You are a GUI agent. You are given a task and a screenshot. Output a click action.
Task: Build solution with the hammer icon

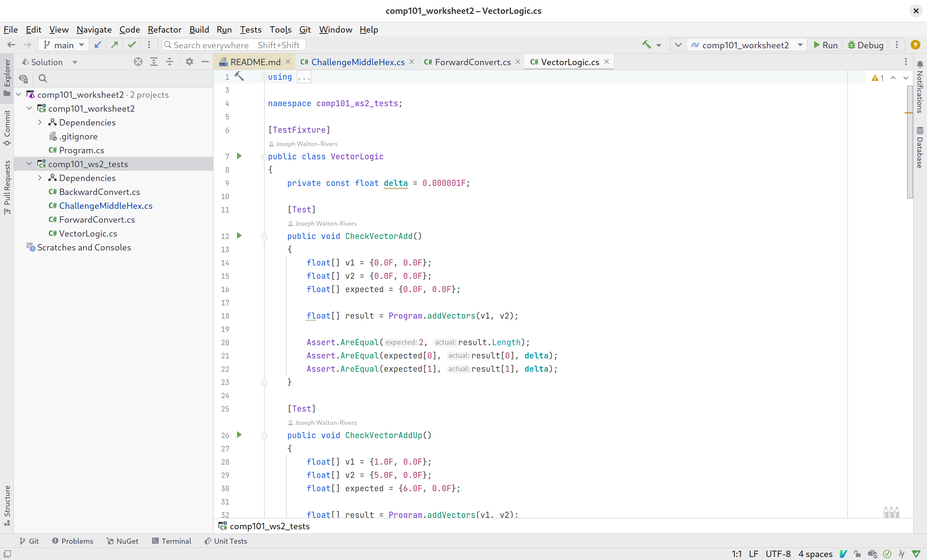(646, 45)
